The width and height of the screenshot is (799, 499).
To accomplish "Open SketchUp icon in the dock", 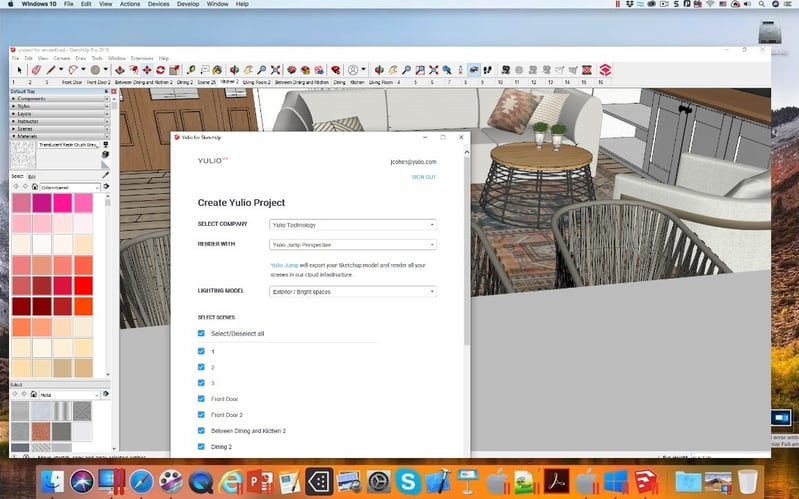I will (645, 481).
